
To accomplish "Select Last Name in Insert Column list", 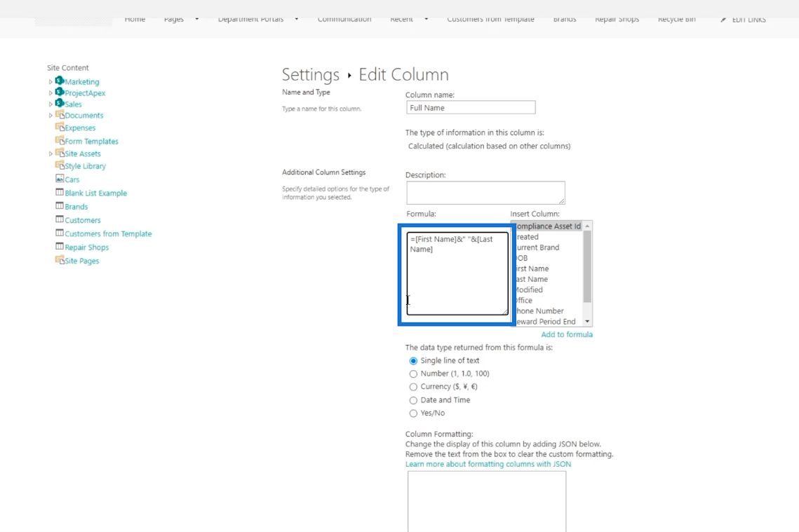I will (549, 280).
